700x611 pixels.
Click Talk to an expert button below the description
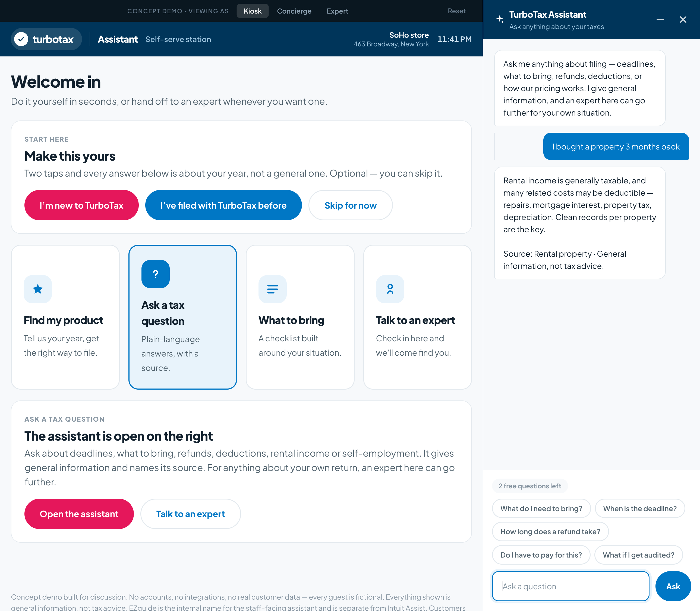(x=190, y=514)
